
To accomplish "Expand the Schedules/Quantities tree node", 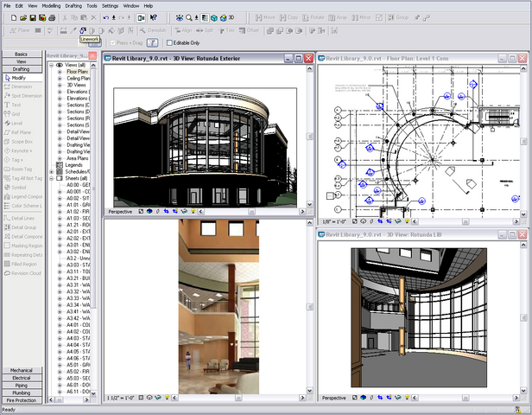I will [52, 171].
